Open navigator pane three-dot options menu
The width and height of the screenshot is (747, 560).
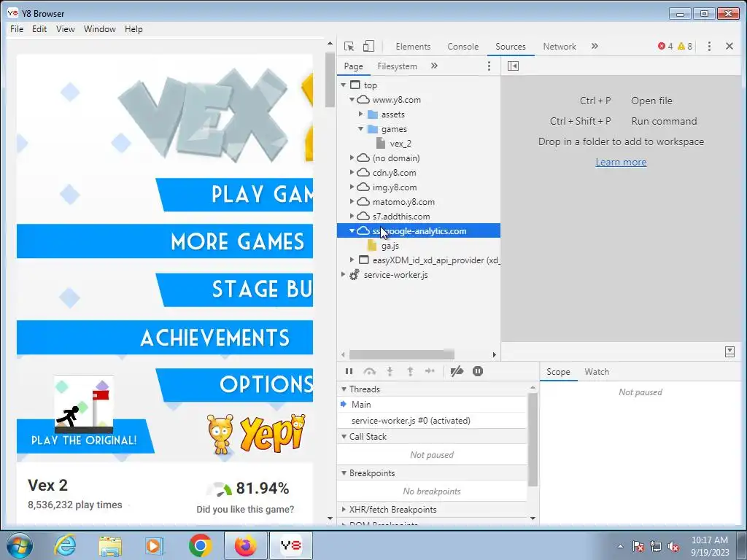tap(489, 66)
